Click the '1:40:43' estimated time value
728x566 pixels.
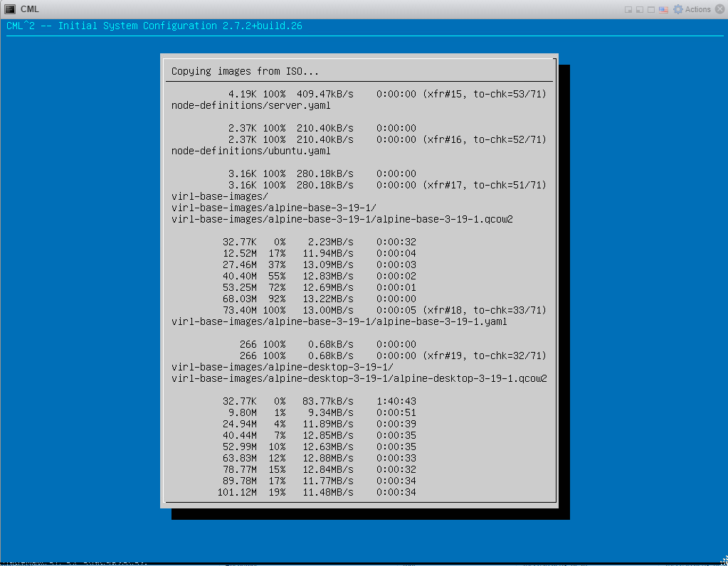click(x=396, y=401)
